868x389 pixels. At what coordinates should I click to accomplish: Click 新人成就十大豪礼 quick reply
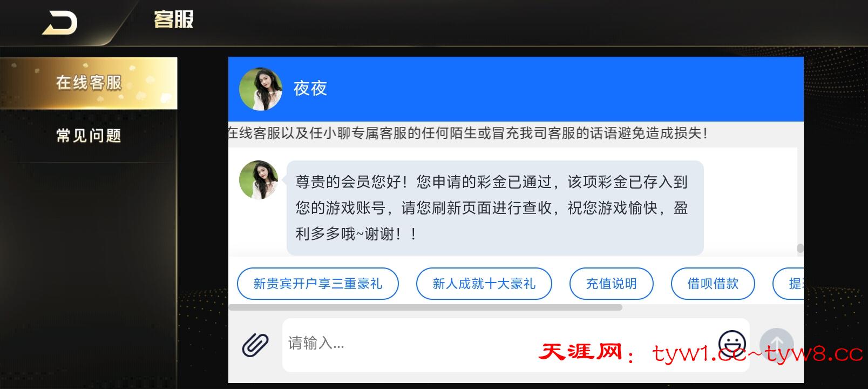point(484,284)
